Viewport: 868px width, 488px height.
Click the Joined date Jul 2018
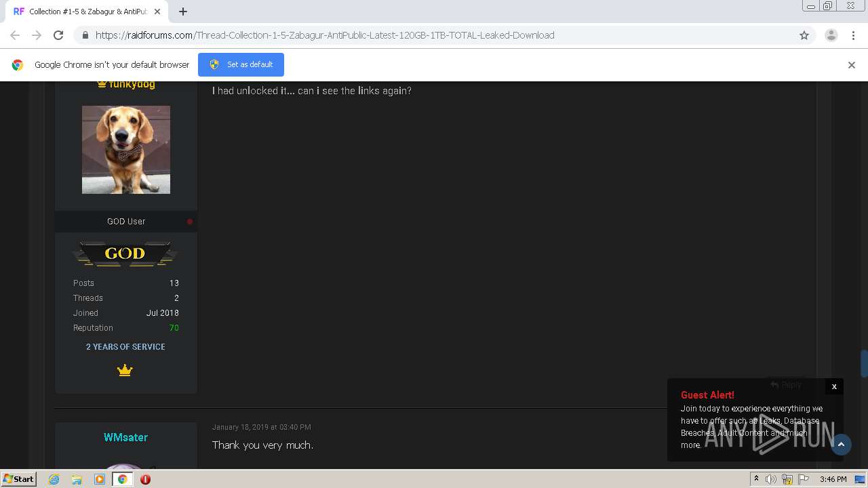163,313
